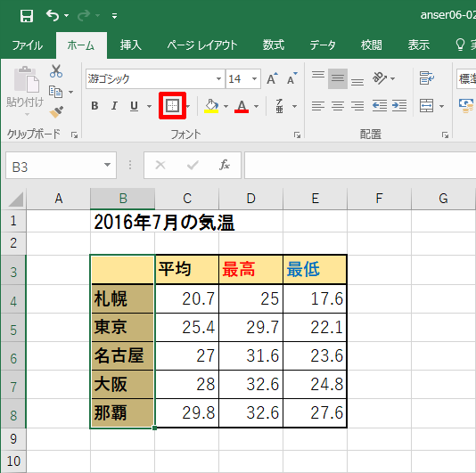Click the Insert Function fx icon
The height and width of the screenshot is (473, 476).
(x=225, y=165)
